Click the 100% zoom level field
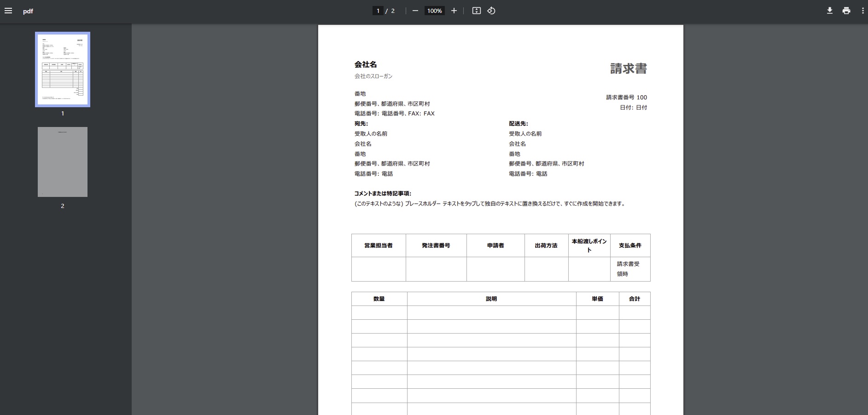 (434, 11)
